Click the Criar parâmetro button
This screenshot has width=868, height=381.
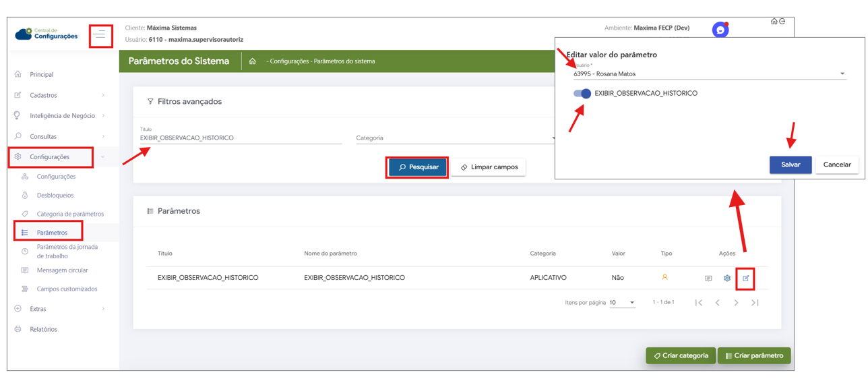[x=753, y=355]
